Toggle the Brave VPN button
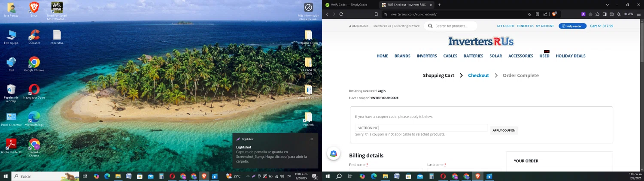The image size is (644, 181). click(x=629, y=14)
